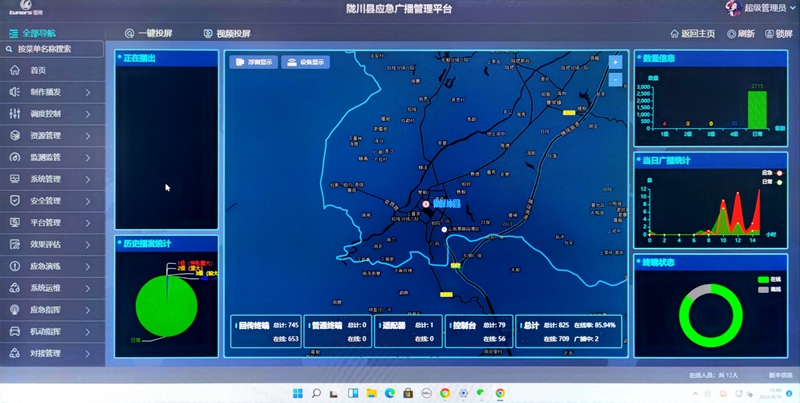Click the 制作播发 sidebar icon
Viewport: 800px width, 403px height.
coord(14,92)
